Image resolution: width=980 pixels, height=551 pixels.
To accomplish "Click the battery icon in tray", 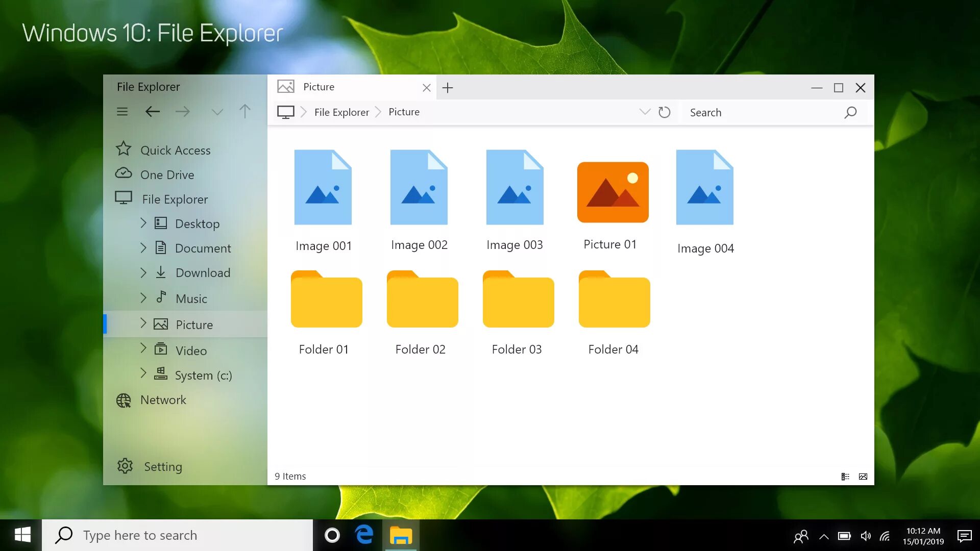I will pyautogui.click(x=844, y=536).
